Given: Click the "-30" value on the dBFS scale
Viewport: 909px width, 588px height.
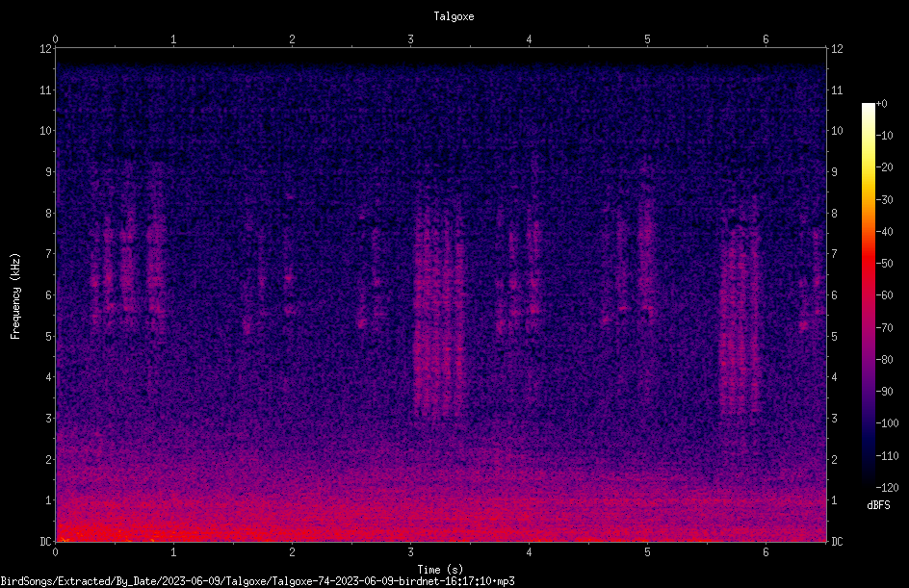Looking at the screenshot, I should tap(884, 200).
